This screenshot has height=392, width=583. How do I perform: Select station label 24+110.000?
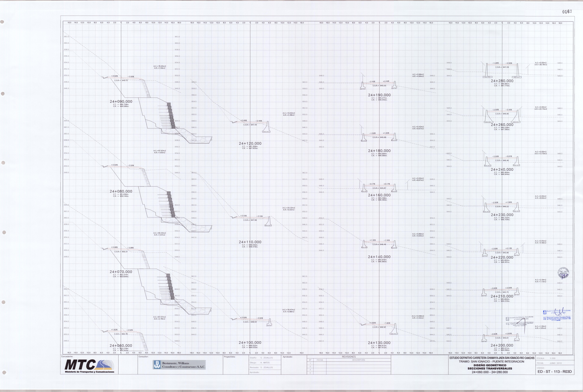coord(250,242)
